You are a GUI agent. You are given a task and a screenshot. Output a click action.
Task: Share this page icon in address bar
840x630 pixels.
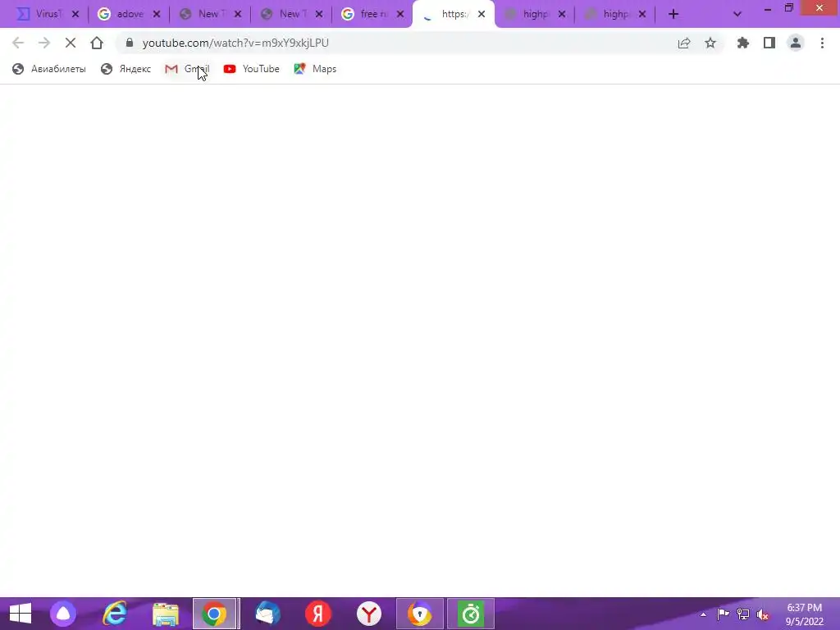pos(684,43)
